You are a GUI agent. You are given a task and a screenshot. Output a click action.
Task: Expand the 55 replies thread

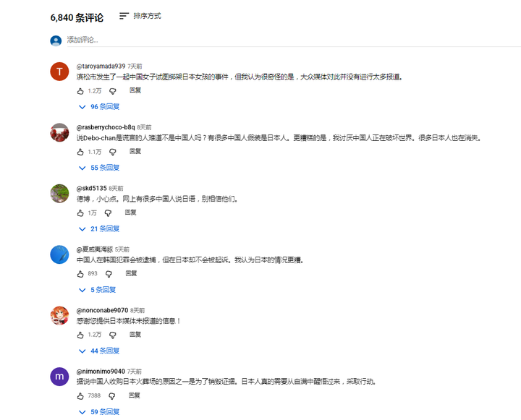click(x=99, y=168)
